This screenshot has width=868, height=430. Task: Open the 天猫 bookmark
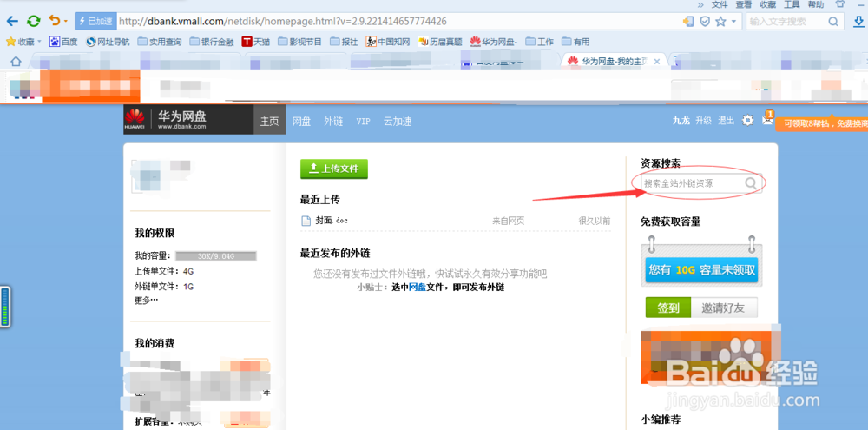tap(256, 42)
